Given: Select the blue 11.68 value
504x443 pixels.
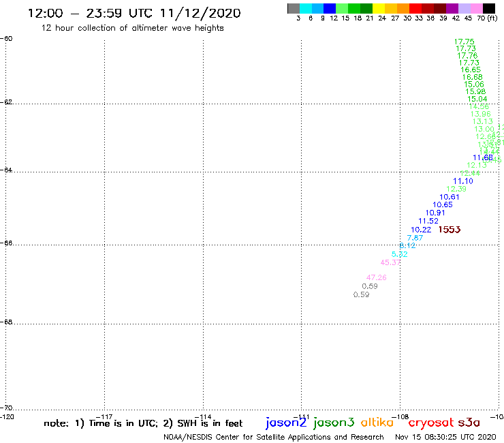Looking at the screenshot, I should [483, 157].
